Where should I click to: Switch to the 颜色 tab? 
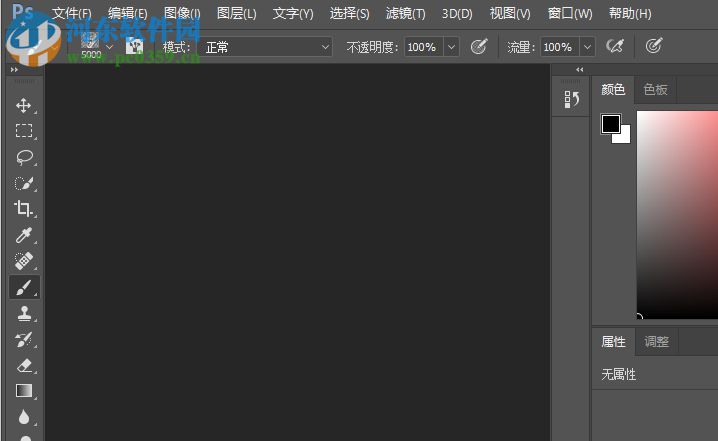click(x=613, y=89)
